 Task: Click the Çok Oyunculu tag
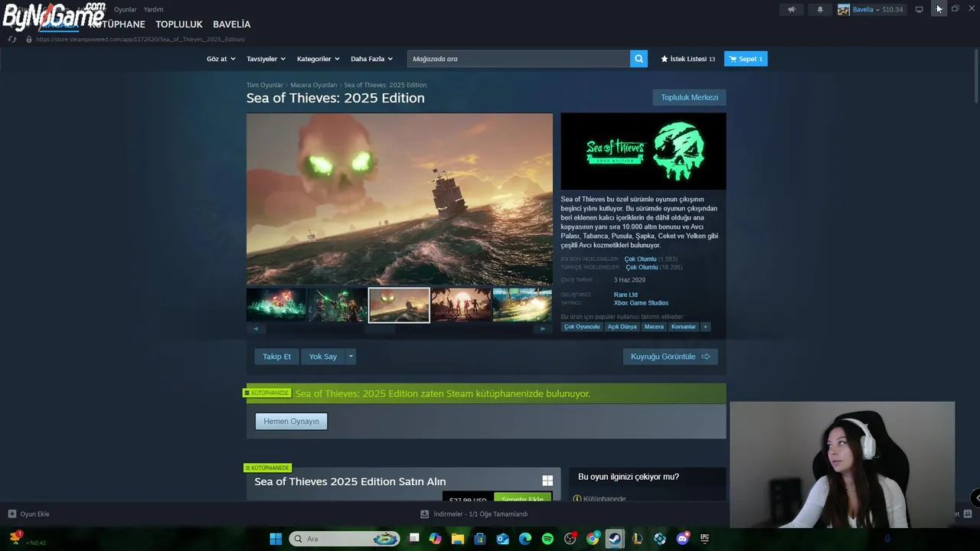[582, 327]
